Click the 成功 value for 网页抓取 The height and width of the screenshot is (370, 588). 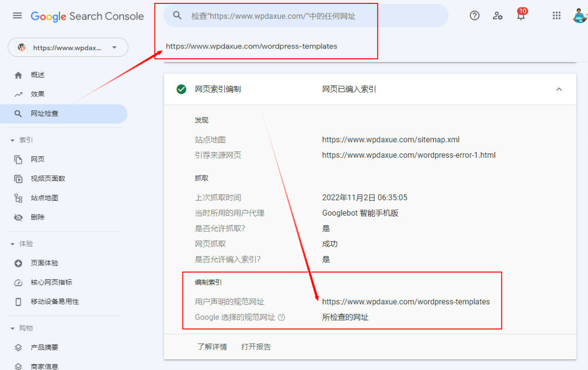tap(330, 244)
